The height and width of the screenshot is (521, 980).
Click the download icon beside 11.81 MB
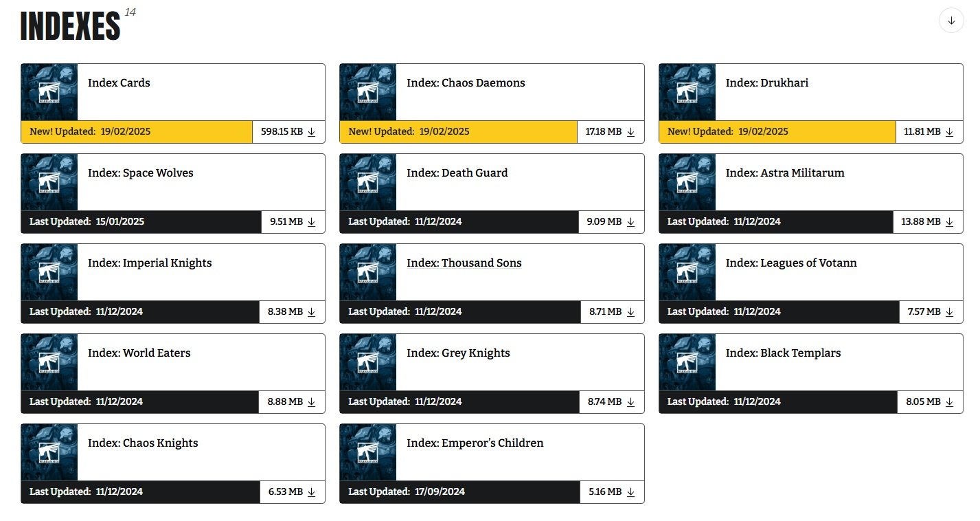point(950,132)
